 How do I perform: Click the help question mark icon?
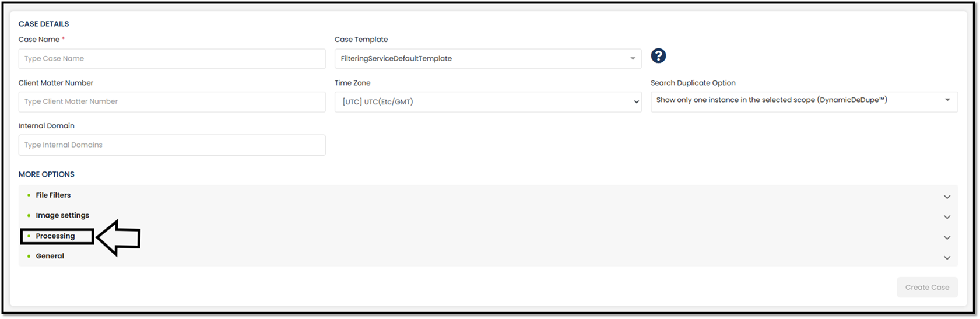(658, 56)
